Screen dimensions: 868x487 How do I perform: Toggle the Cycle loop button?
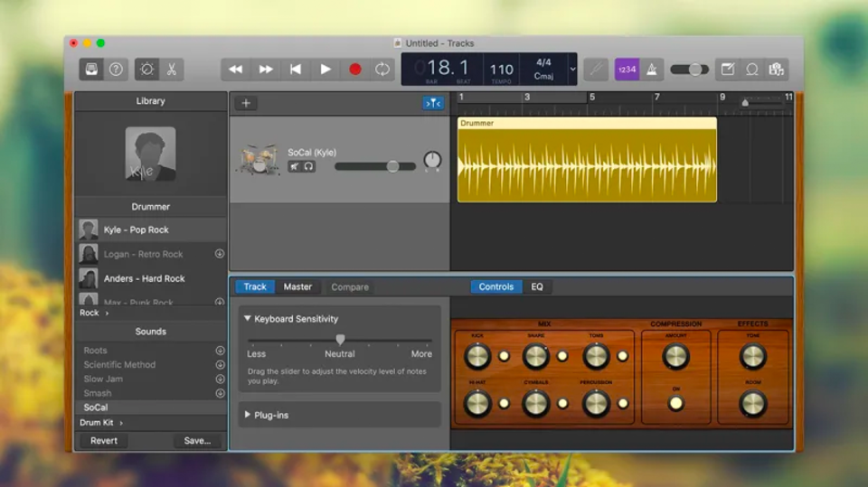tap(382, 70)
